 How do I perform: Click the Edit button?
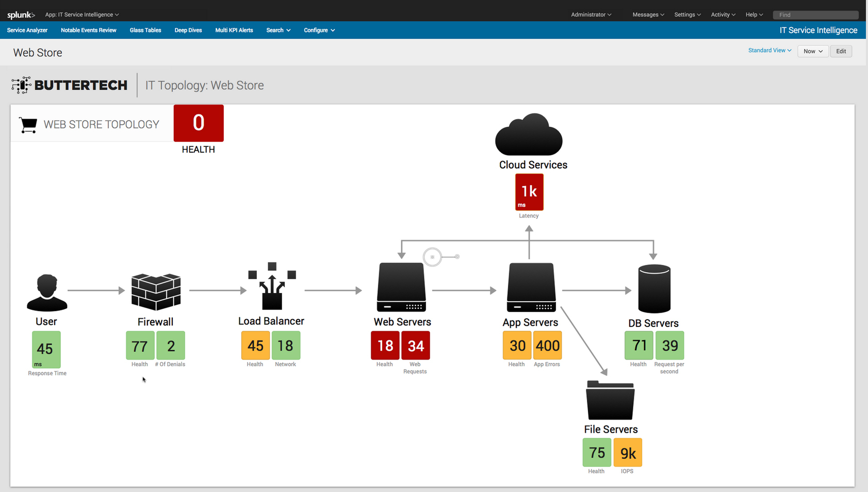841,51
